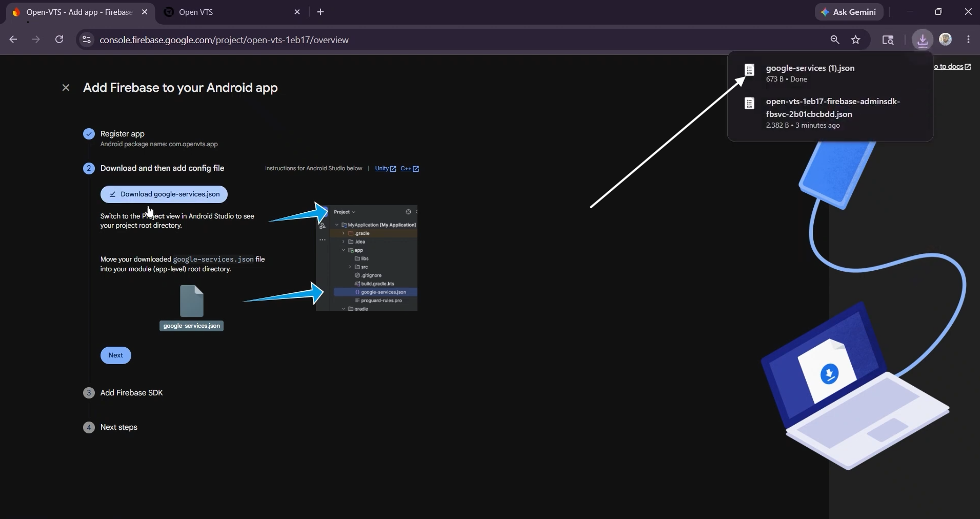This screenshot has height=519, width=980.
Task: Click the firebase-adminsdk json file icon
Action: (x=750, y=104)
